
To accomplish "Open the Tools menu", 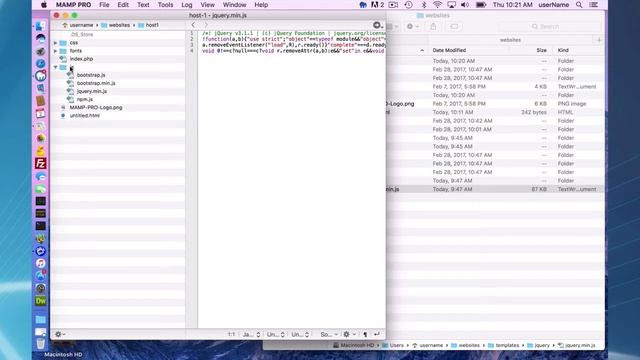I will click(x=165, y=5).
